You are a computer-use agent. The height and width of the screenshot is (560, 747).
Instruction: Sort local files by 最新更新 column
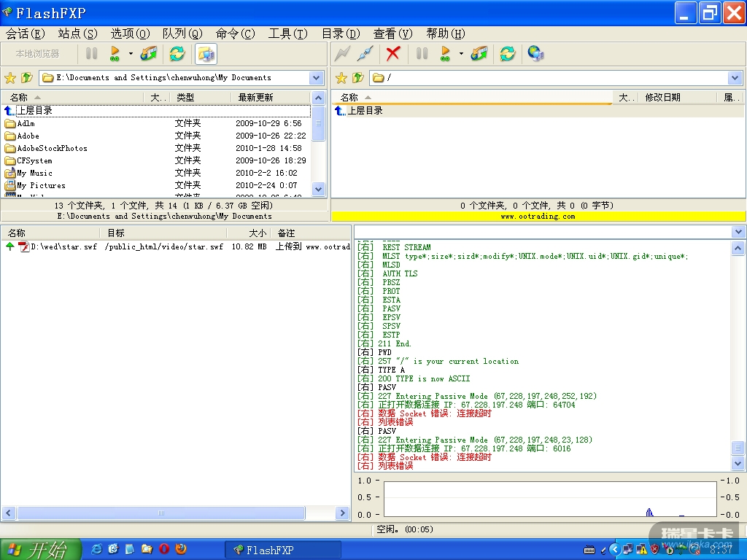click(255, 97)
